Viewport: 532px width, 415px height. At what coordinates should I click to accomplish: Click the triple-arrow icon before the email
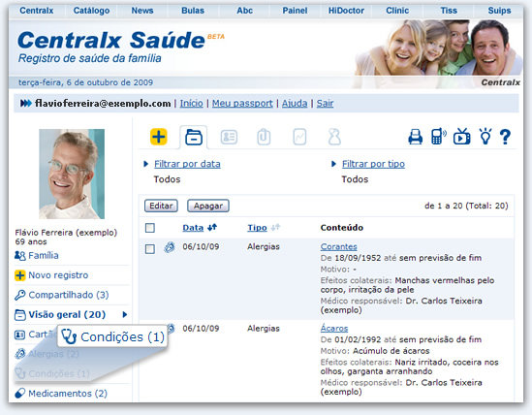point(26,103)
